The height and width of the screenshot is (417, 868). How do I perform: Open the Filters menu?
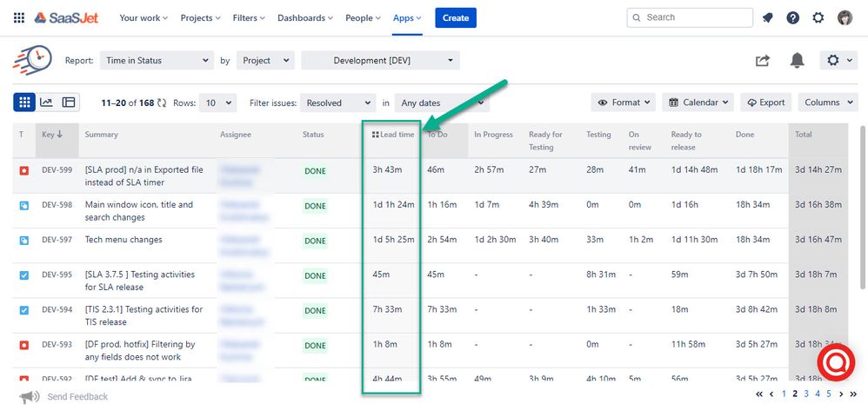click(x=249, y=17)
